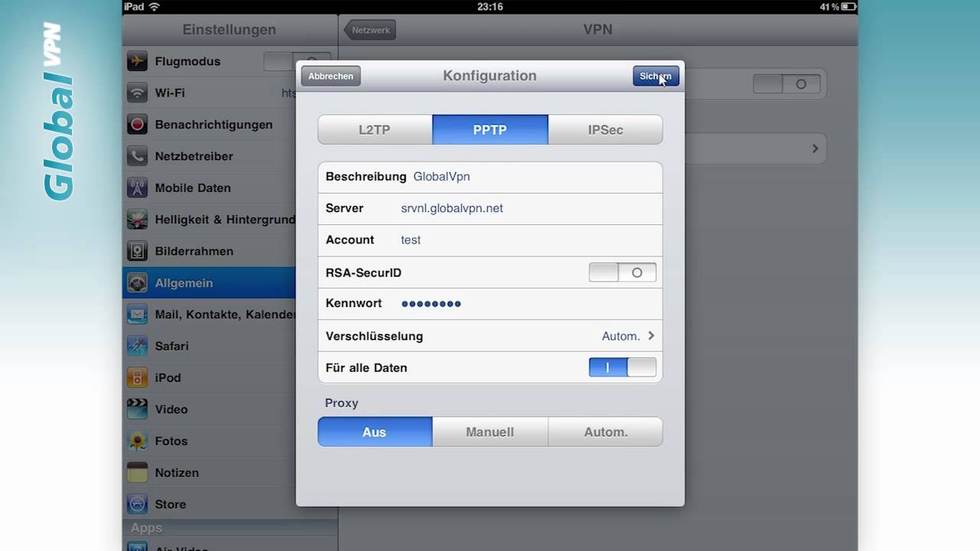980x551 pixels.
Task: Open the Fotos settings row
Action: (209, 441)
